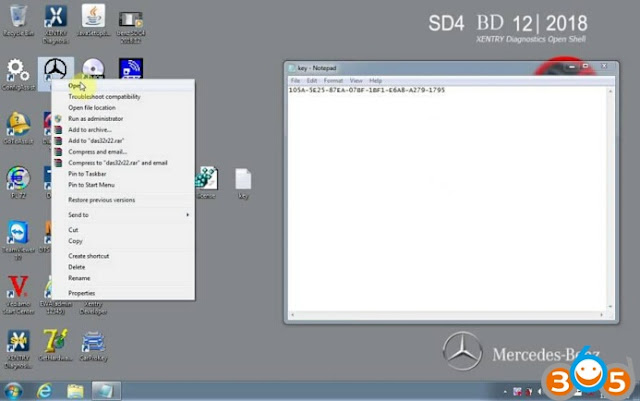Click the Notepad taskbar button

click(x=106, y=391)
